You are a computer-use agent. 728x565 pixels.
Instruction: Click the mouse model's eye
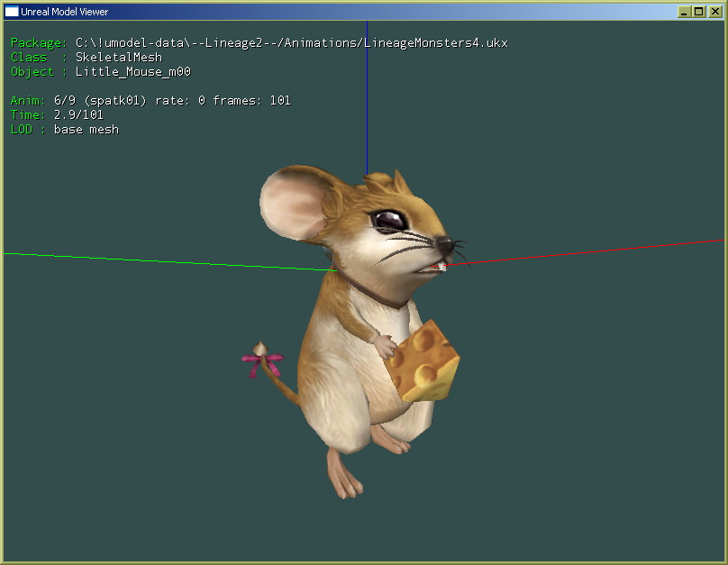(x=388, y=221)
